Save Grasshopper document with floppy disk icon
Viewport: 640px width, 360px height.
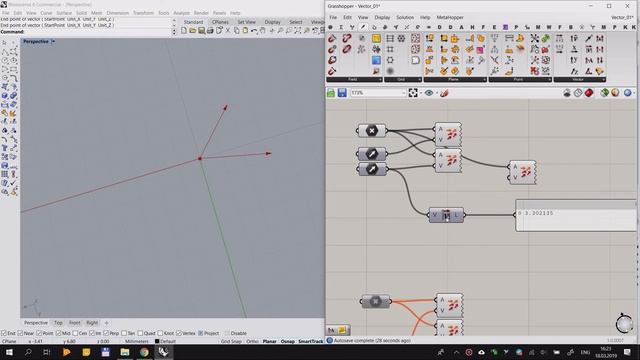tap(342, 93)
